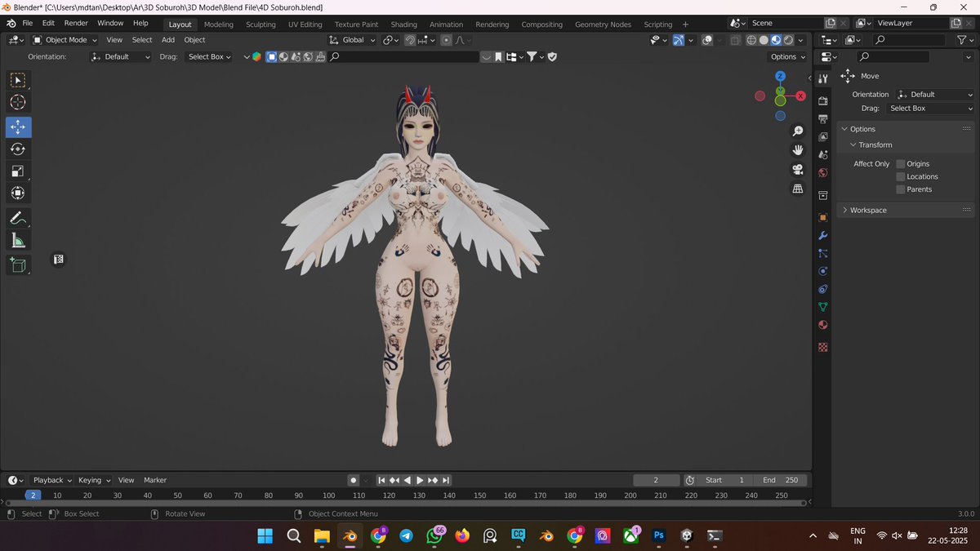Screen dimensions: 980x551
Task: Select the Scale tool in left toolbar
Action: pos(18,171)
